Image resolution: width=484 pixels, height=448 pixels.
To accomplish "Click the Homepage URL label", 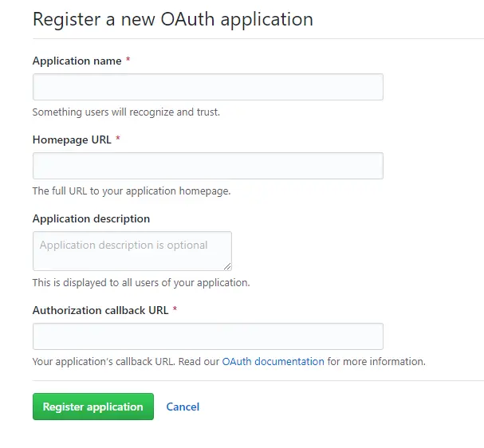I will [72, 140].
